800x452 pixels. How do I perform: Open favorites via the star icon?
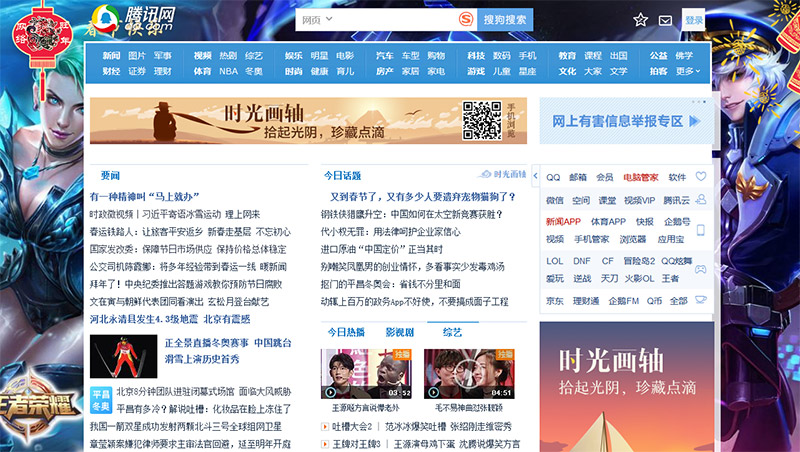point(640,20)
